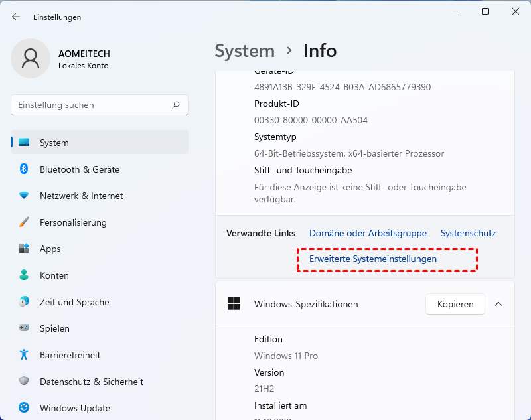Open the Domäne oder Arbeitsgruppe link

click(x=367, y=233)
